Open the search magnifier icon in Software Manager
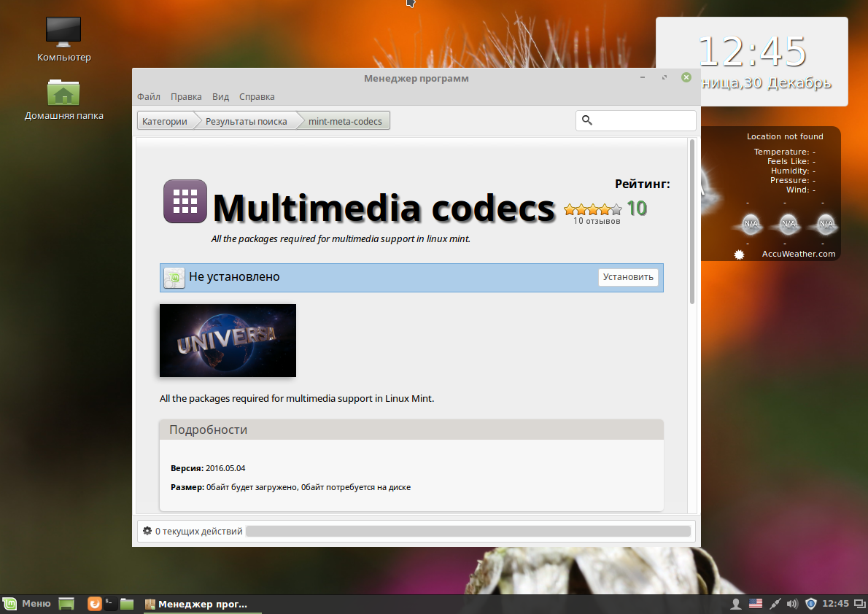 click(587, 120)
